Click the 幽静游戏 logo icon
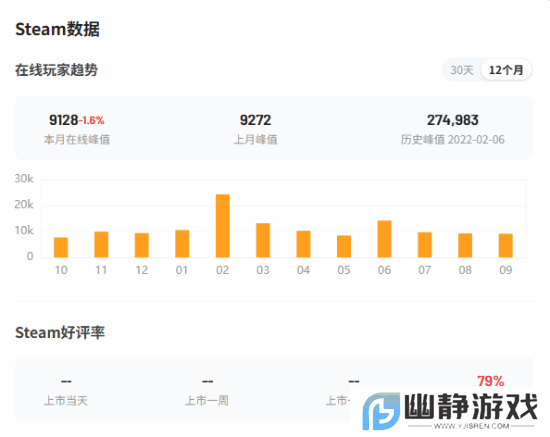 point(381,411)
